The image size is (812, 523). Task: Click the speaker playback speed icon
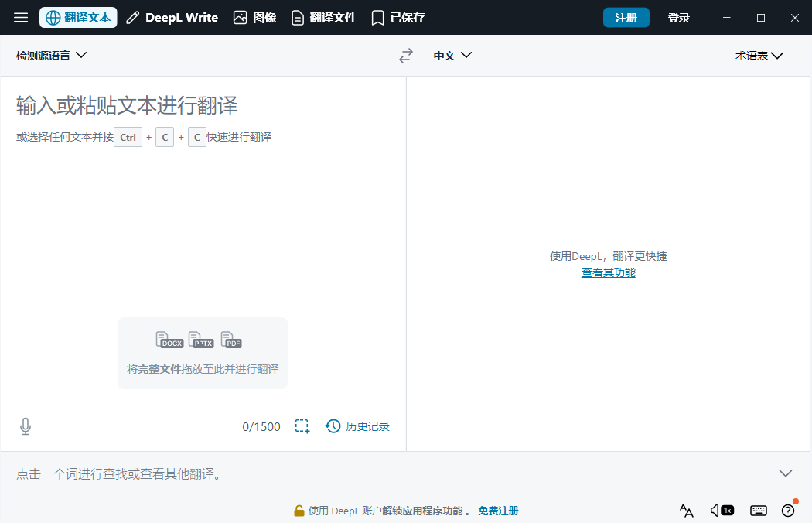click(x=722, y=511)
